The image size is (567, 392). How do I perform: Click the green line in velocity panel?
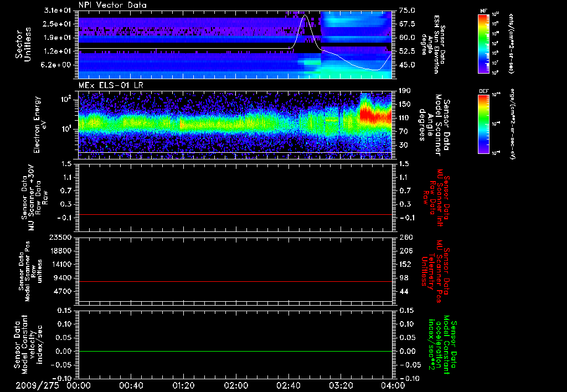tap(235, 351)
